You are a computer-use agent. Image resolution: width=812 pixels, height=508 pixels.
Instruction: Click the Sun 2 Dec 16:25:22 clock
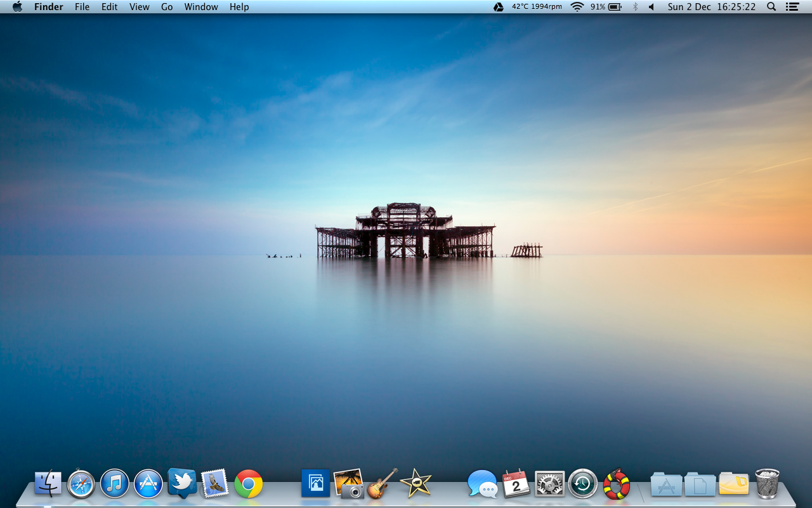point(712,7)
